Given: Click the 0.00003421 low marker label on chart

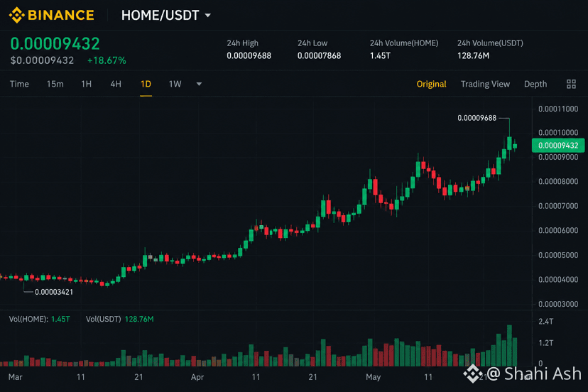Looking at the screenshot, I should [x=54, y=292].
